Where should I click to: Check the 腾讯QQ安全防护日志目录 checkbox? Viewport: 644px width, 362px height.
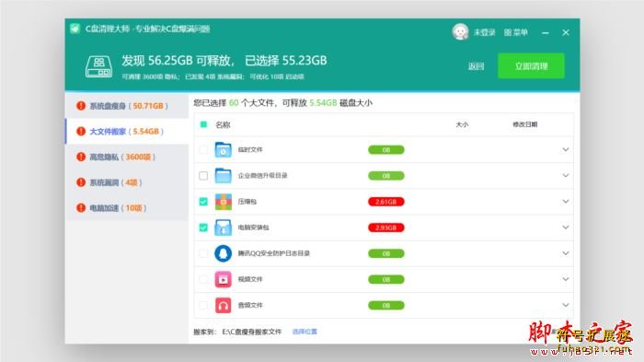coord(203,253)
